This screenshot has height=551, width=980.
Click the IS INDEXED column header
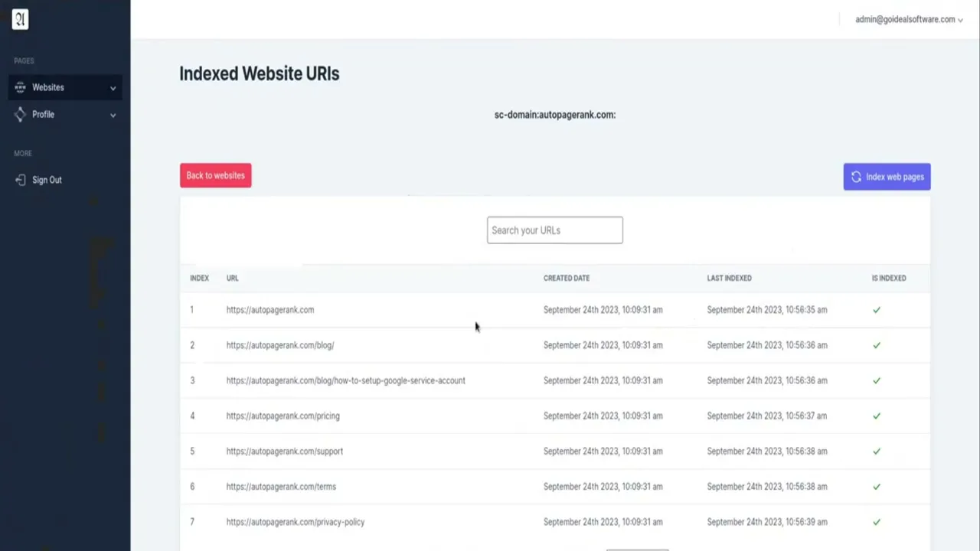889,278
